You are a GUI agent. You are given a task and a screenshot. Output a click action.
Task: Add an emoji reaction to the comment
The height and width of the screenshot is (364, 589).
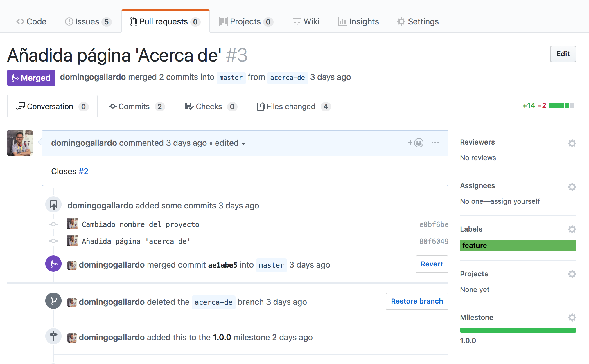pos(416,143)
